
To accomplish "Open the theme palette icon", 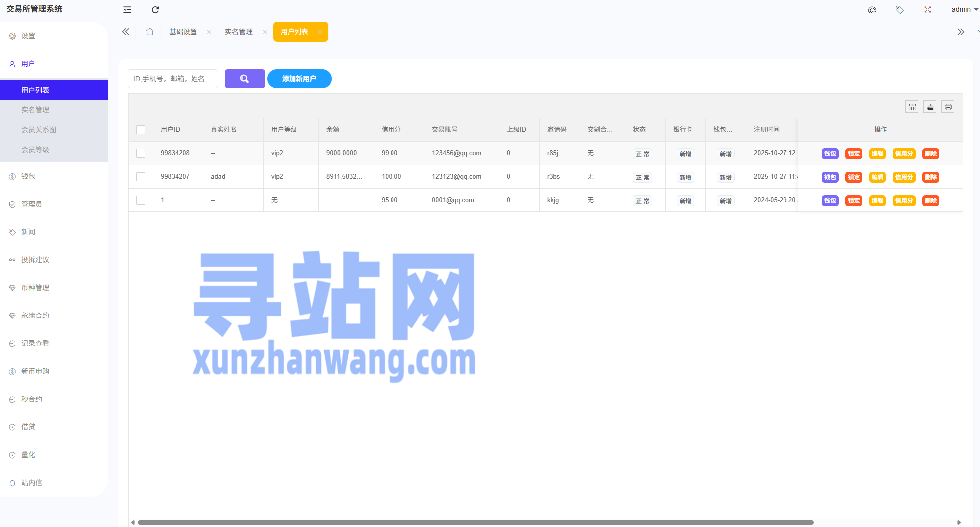I will [x=872, y=10].
